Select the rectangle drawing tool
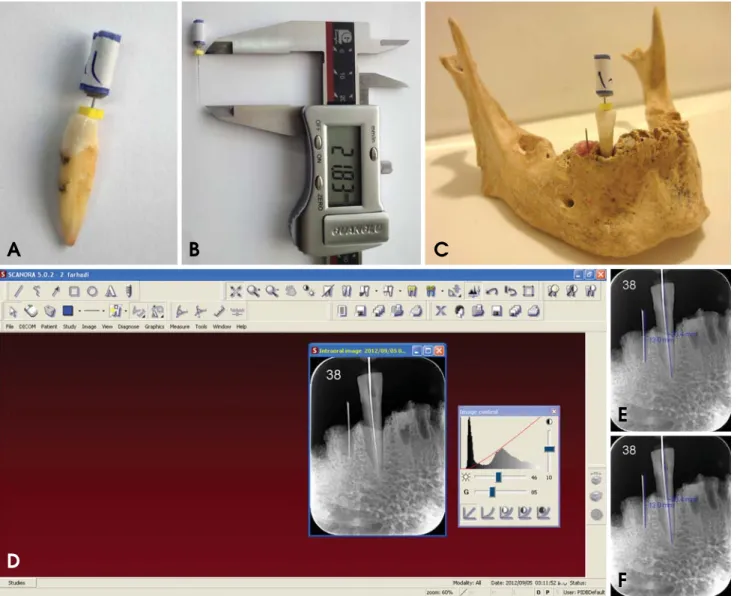Viewport: 740px width, 596px height. point(74,291)
